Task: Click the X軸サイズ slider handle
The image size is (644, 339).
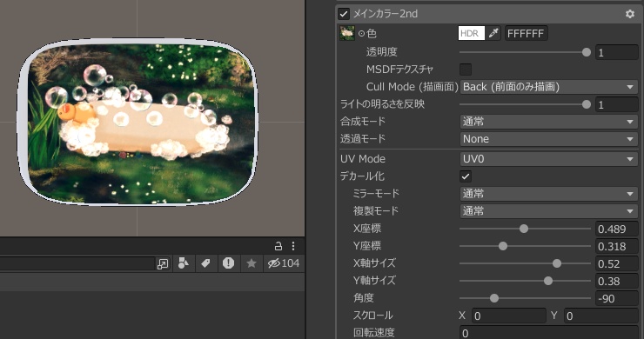Action: tap(556, 263)
